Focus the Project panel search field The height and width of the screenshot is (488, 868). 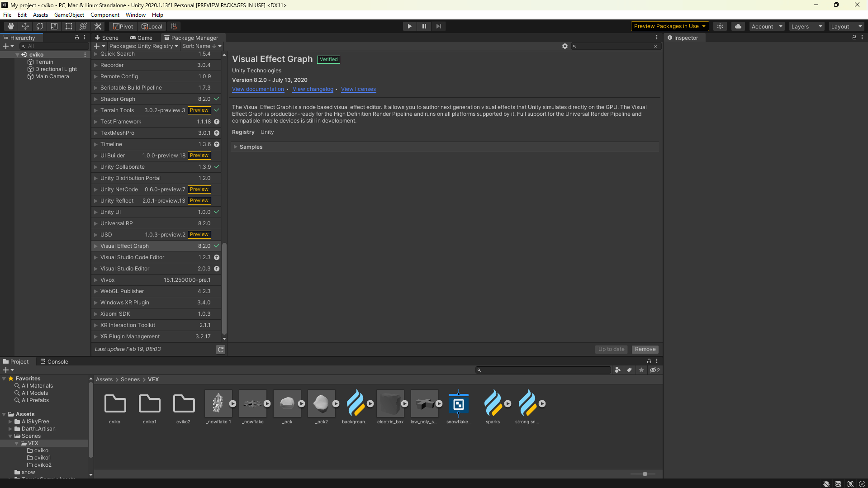(x=543, y=370)
